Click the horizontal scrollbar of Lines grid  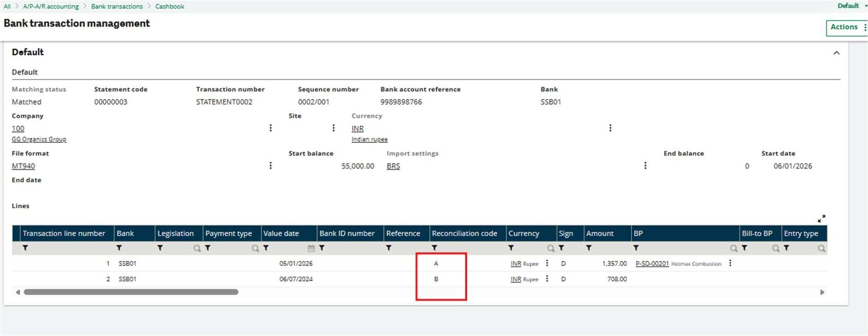131,292
